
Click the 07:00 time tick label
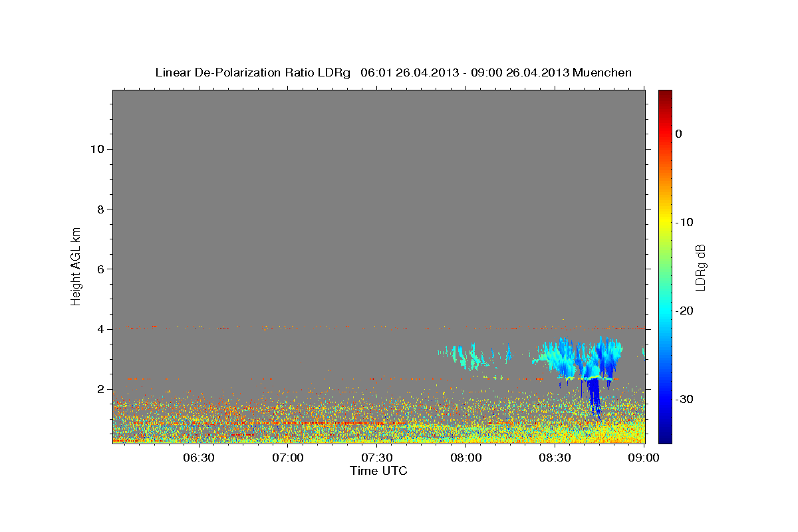pyautogui.click(x=288, y=458)
